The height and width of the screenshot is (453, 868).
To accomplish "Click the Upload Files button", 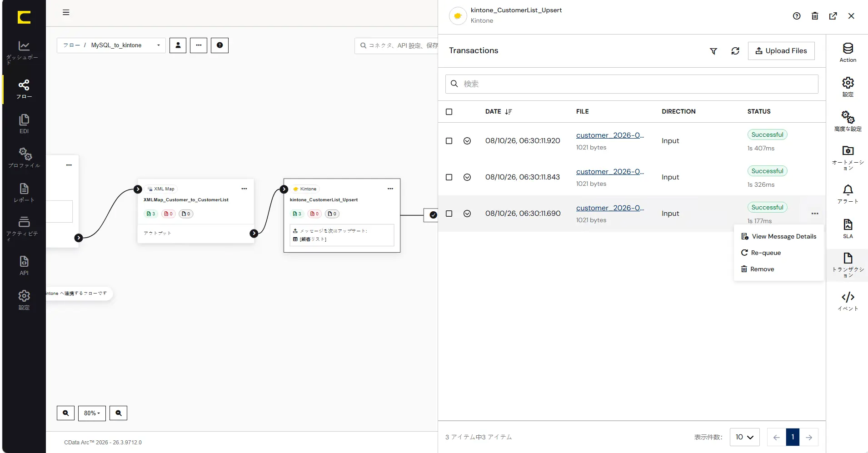I will [x=781, y=51].
